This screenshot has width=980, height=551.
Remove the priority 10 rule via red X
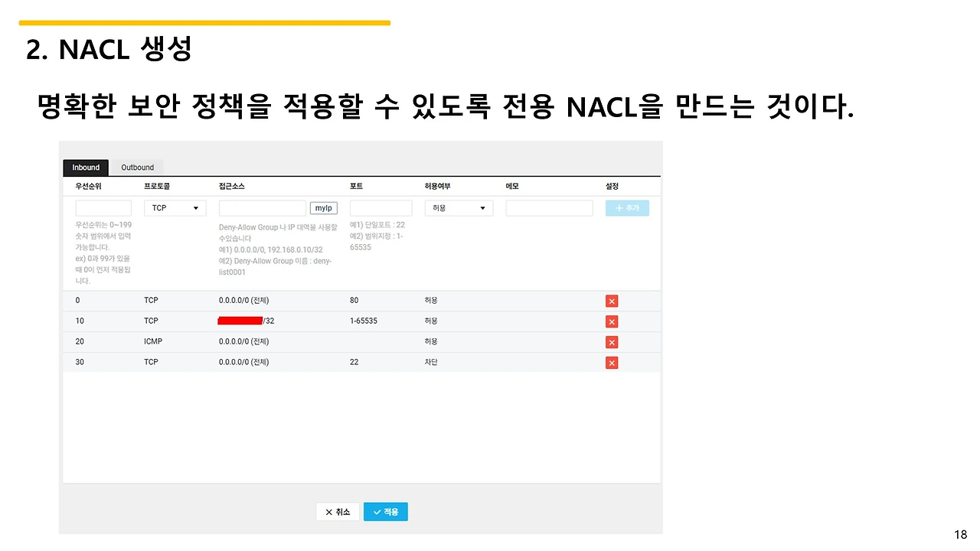[x=611, y=321]
